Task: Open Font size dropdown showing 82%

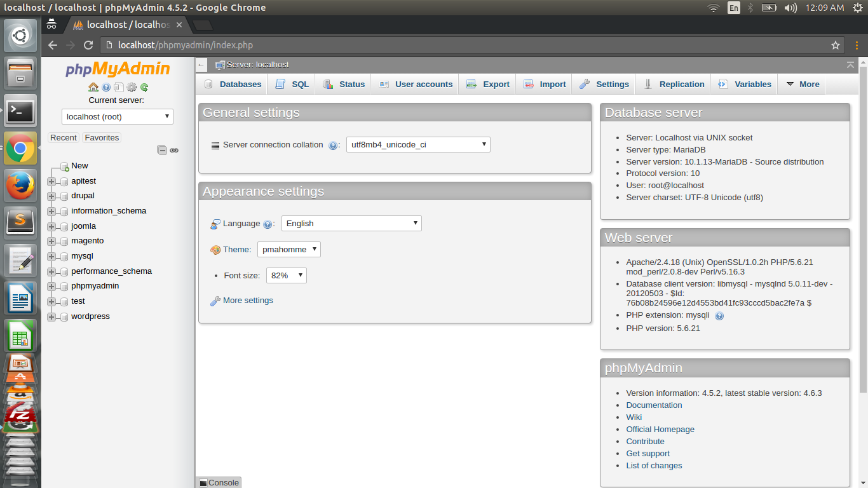Action: [x=287, y=275]
